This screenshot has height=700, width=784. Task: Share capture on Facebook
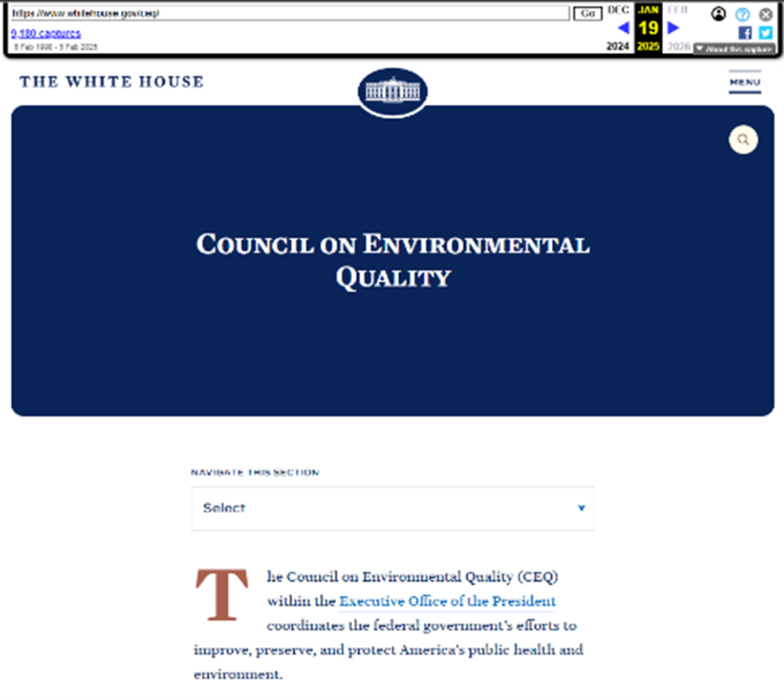pos(745,32)
